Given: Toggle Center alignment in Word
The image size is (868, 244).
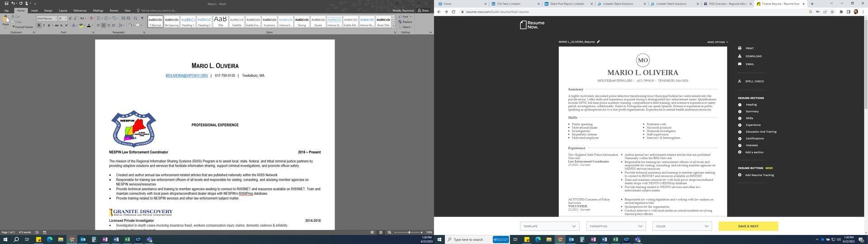Looking at the screenshot, I should pos(104,25).
